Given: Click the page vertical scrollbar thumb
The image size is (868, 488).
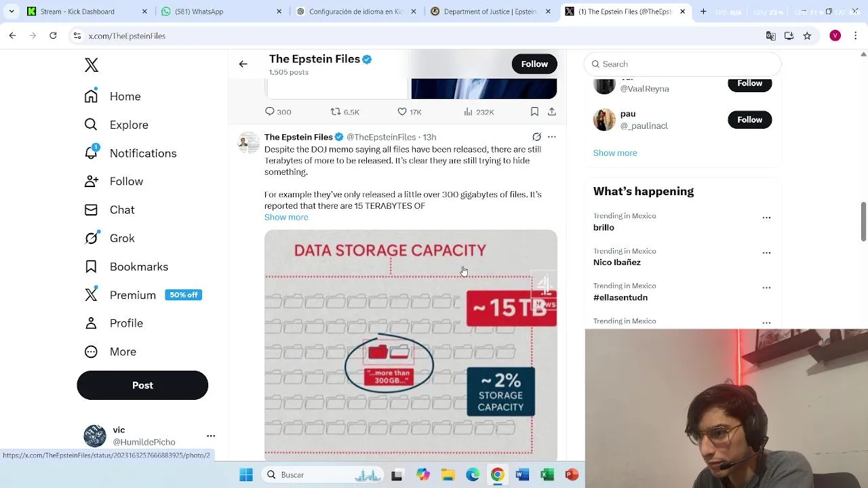Looking at the screenshot, I should tap(863, 221).
